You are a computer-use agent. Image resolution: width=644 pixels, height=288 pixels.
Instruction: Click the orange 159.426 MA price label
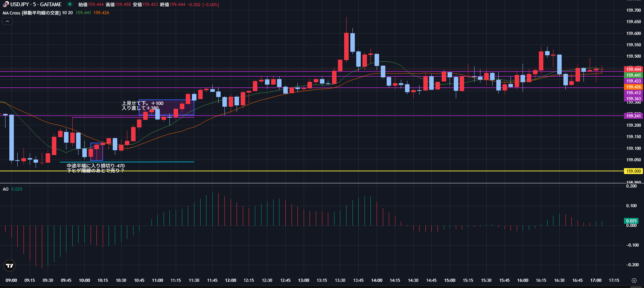pyautogui.click(x=633, y=87)
